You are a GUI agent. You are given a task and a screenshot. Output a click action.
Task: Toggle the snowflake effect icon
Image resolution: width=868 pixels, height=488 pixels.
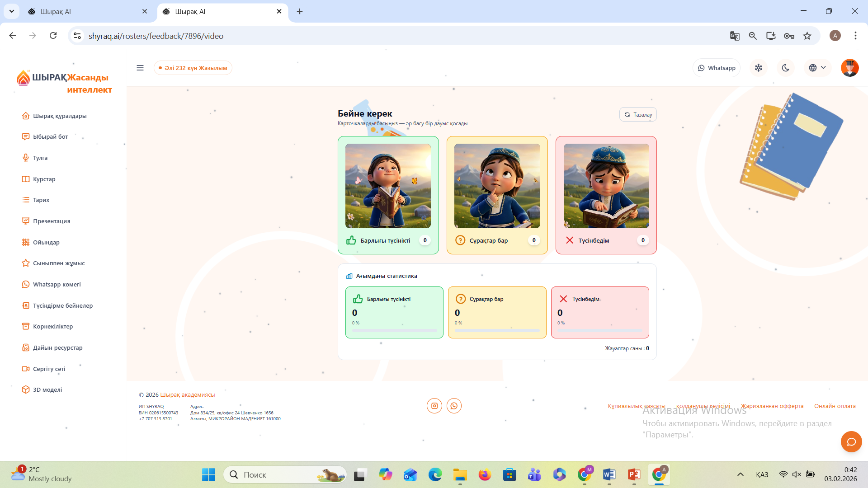[759, 68]
